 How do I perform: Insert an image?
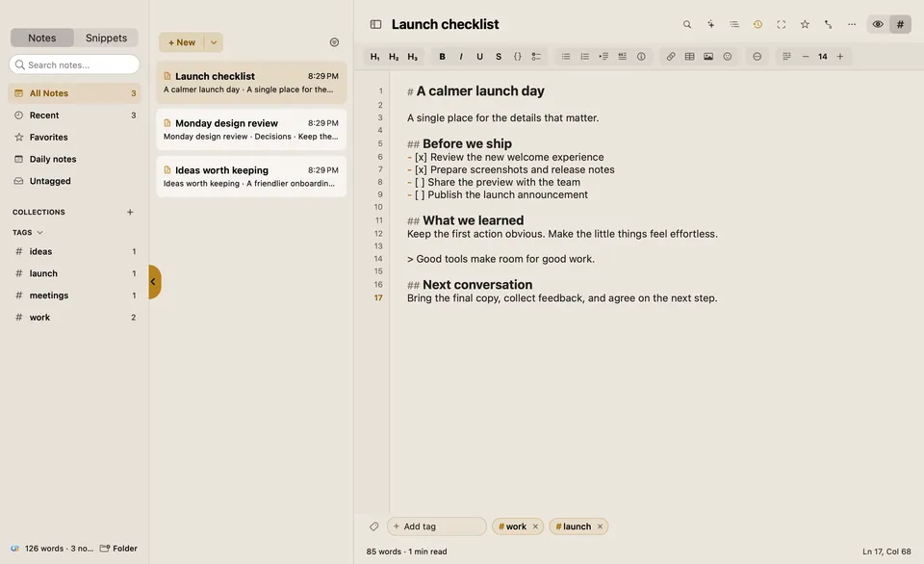(x=708, y=57)
